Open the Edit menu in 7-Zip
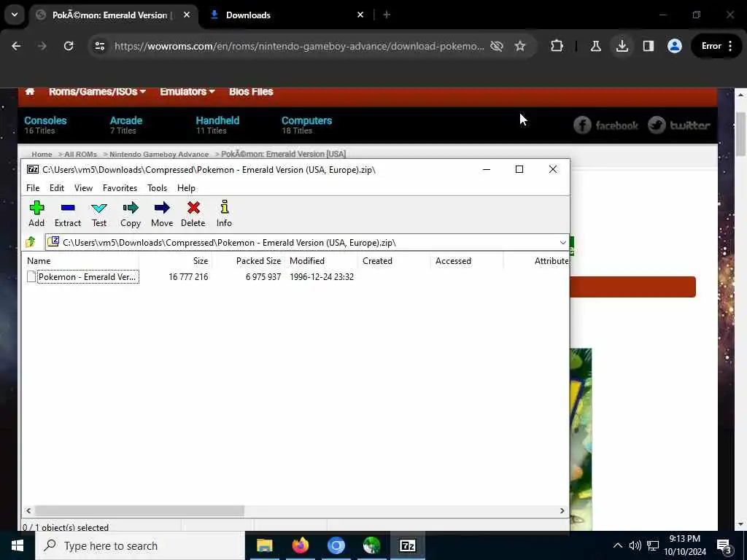The image size is (747, 560). click(x=57, y=188)
